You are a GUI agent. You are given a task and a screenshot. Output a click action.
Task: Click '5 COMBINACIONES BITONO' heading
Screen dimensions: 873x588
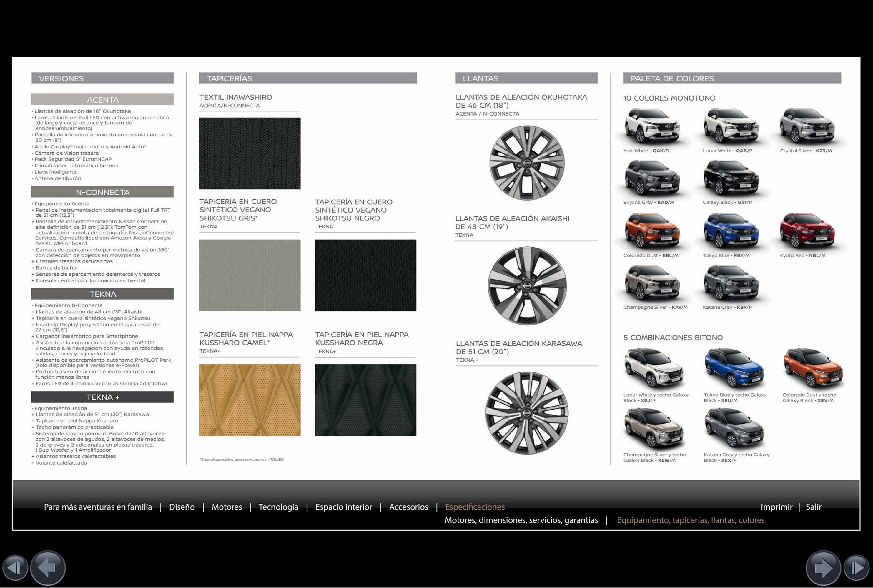pyautogui.click(x=673, y=338)
